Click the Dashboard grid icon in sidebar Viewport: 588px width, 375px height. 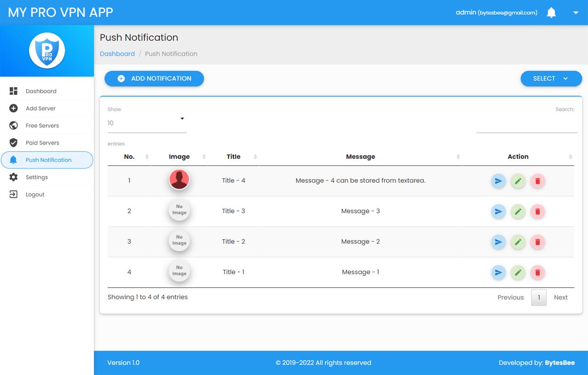pyautogui.click(x=13, y=91)
